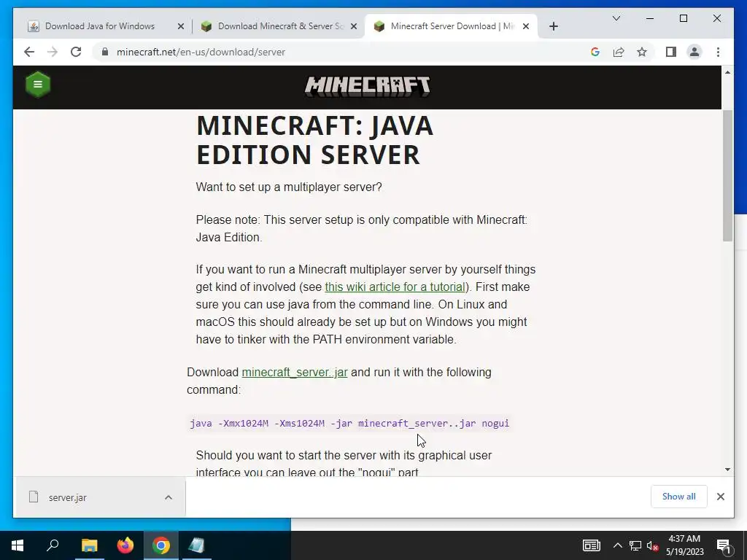This screenshot has width=747, height=560.
Task: Open a new tab with plus button
Action: click(553, 26)
